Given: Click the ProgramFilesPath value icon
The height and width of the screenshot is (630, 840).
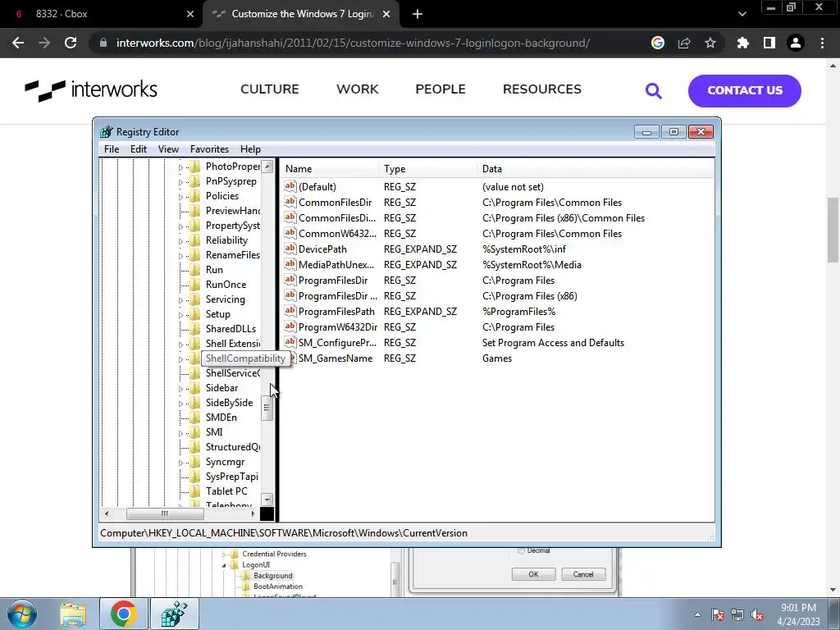Looking at the screenshot, I should (x=290, y=311).
